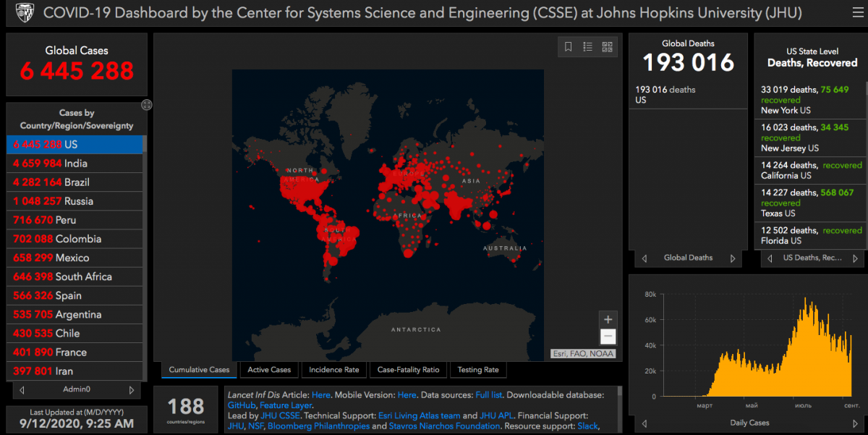Go to previous Admin0 list page
The width and height of the screenshot is (868, 435).
click(x=22, y=390)
